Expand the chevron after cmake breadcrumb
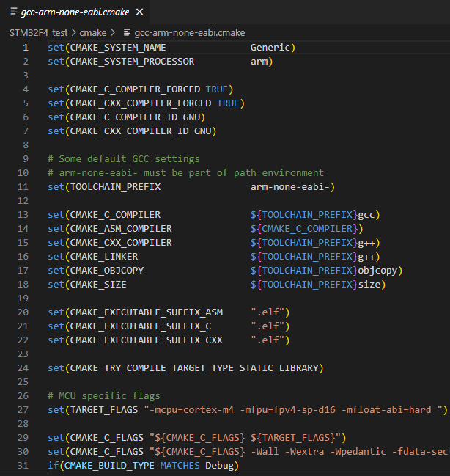The width and height of the screenshot is (450, 476). pyautogui.click(x=113, y=33)
